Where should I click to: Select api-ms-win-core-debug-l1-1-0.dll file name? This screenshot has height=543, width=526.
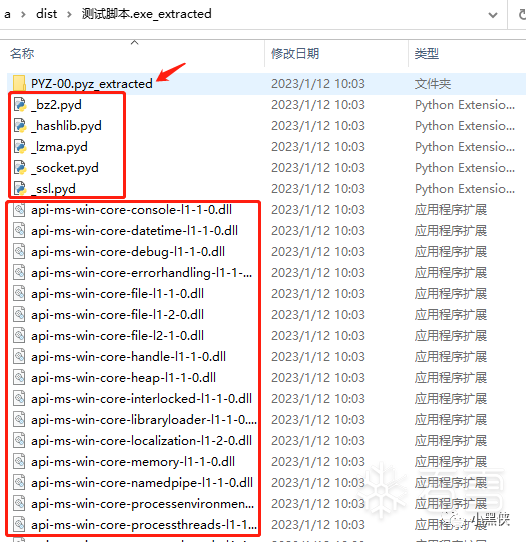pyautogui.click(x=128, y=252)
